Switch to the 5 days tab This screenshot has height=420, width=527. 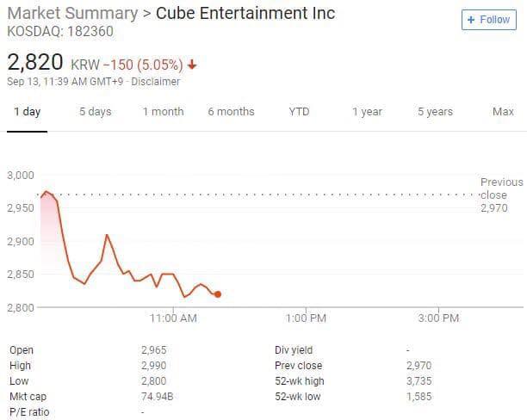tap(95, 112)
